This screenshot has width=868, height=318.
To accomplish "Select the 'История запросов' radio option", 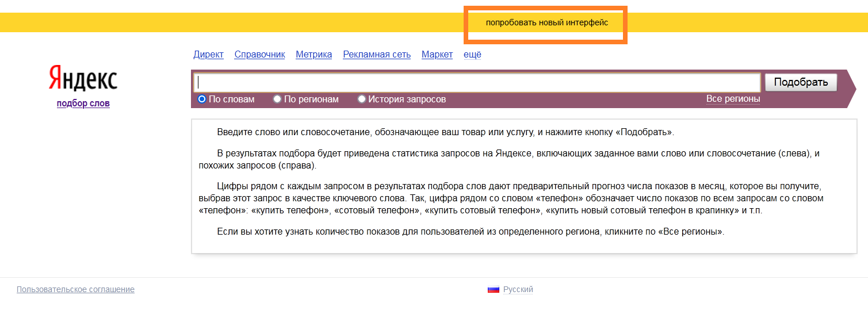I will pyautogui.click(x=402, y=99).
